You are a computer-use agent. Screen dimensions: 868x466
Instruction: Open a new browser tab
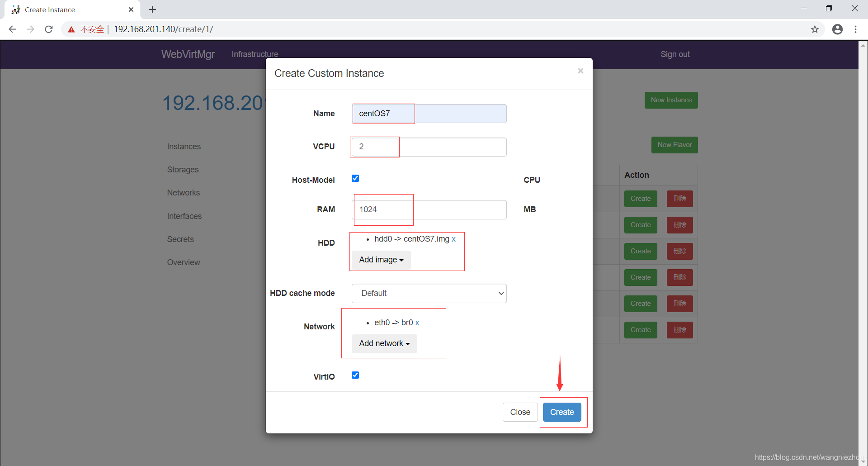pyautogui.click(x=153, y=10)
